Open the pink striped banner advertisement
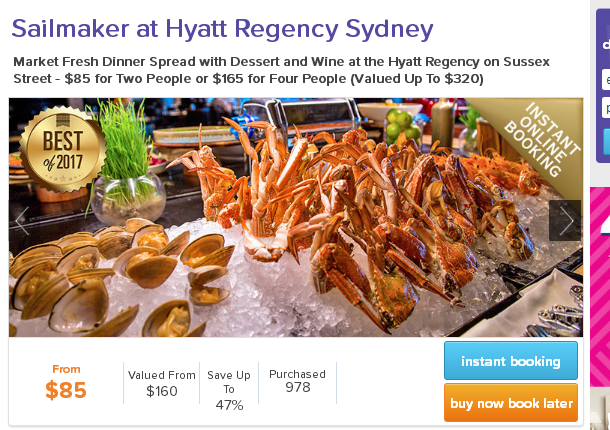Image resolution: width=610 pixels, height=430 pixels. tap(600, 287)
